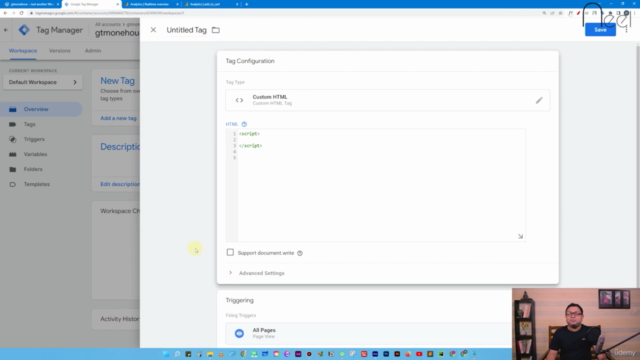Open folder selector next to Untitled Tag

[x=216, y=30]
